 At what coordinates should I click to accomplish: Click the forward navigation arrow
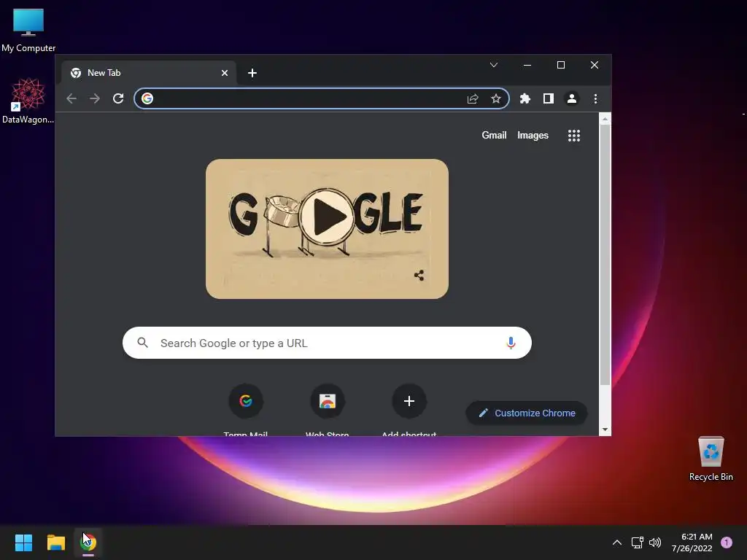click(95, 98)
